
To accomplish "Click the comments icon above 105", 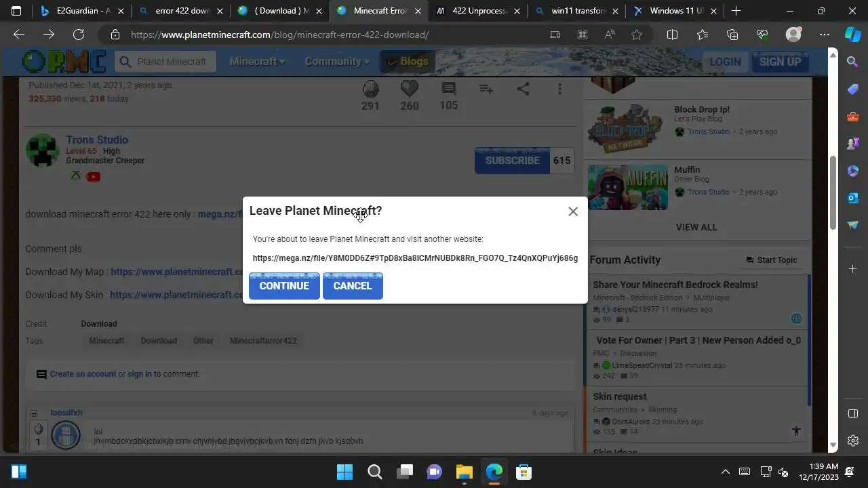I will coord(448,89).
